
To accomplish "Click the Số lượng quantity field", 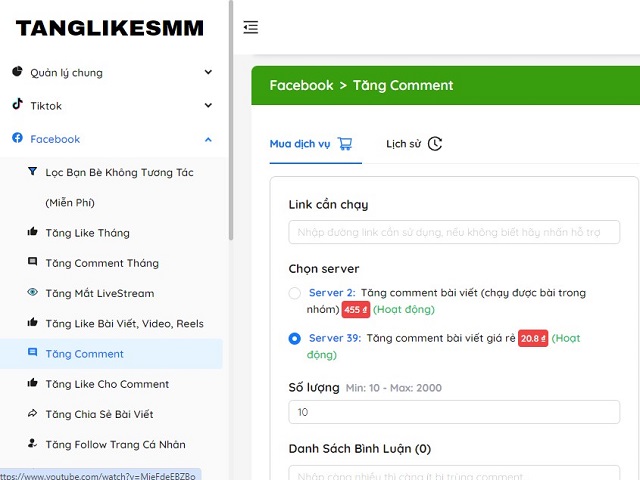I will 454,412.
